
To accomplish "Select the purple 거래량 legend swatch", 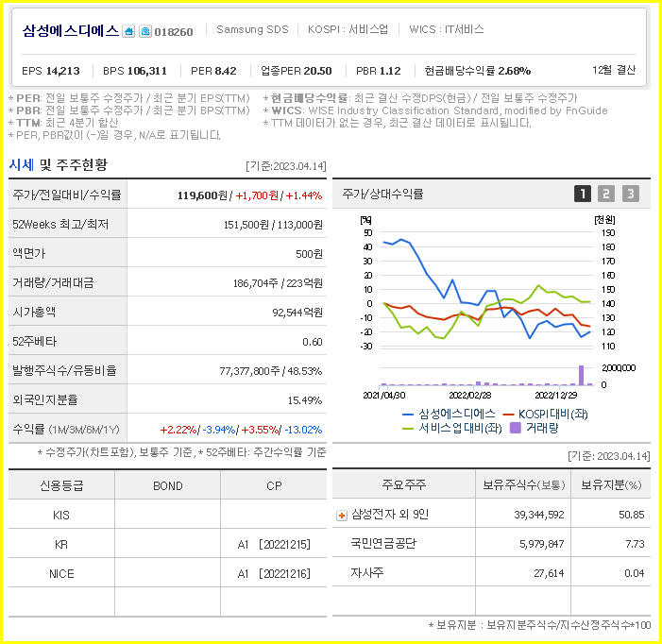I will click(x=515, y=428).
